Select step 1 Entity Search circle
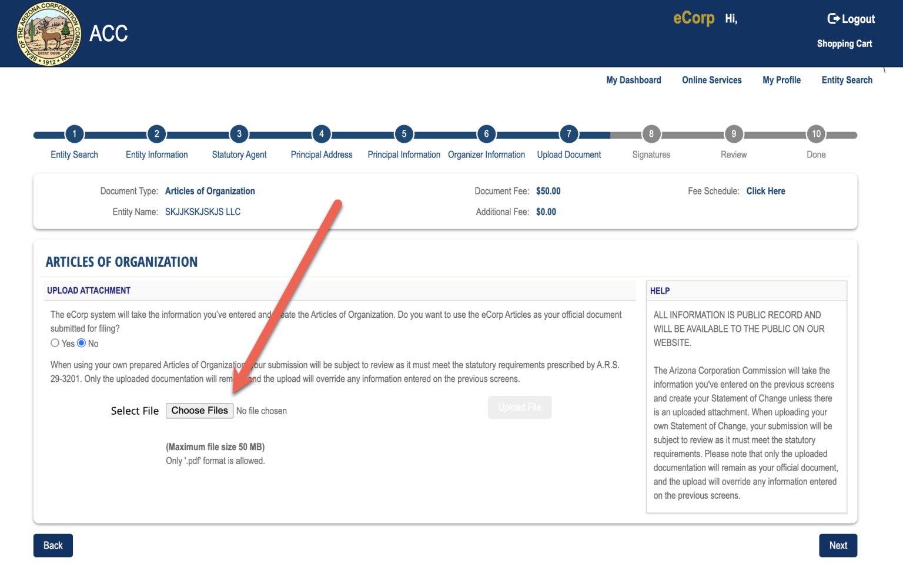 (74, 134)
